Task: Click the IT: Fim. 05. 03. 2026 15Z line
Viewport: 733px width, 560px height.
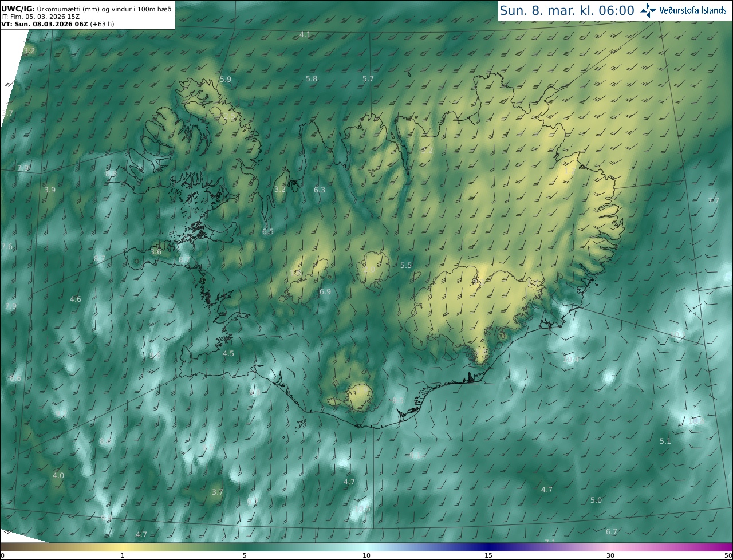Action: (40, 17)
